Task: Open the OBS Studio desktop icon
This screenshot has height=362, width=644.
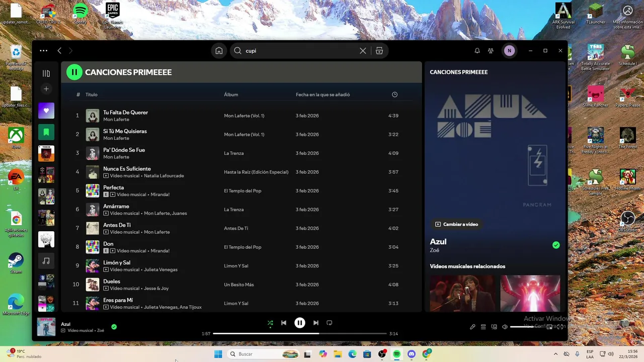Action: [627, 221]
